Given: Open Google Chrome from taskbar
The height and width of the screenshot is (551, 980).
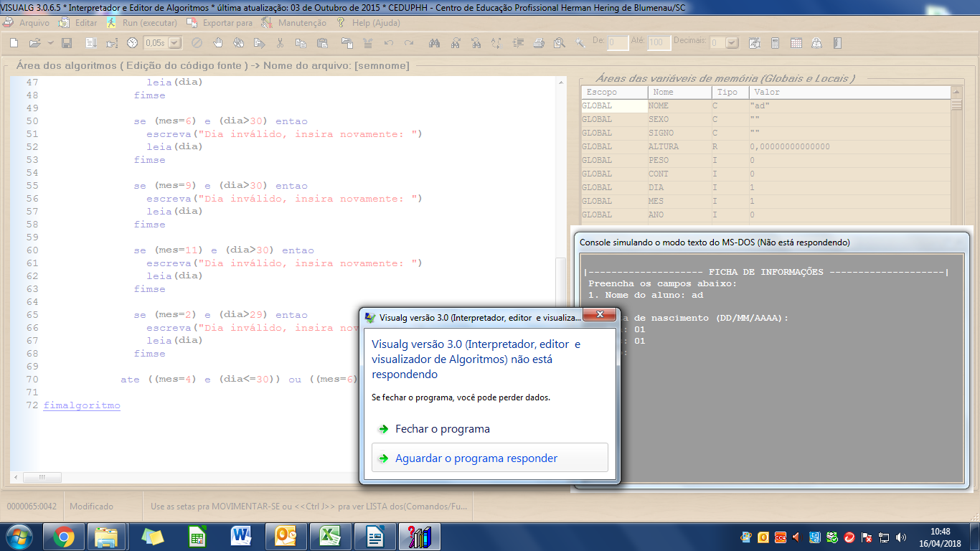Looking at the screenshot, I should coord(63,537).
